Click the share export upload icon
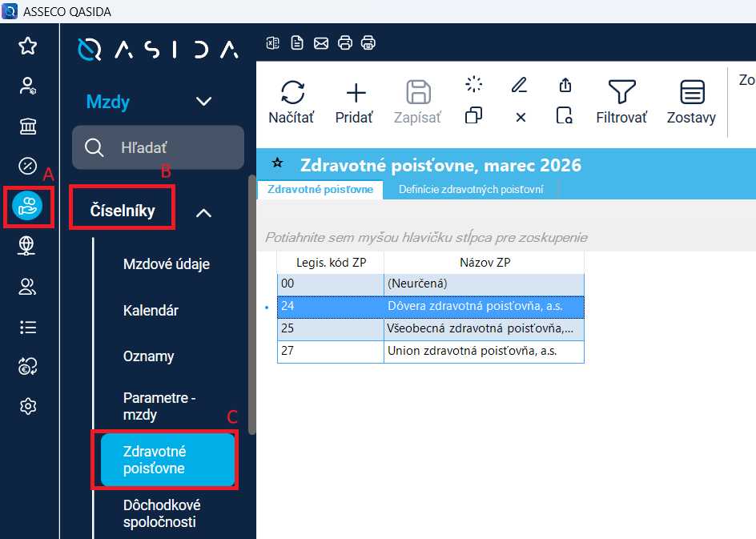The image size is (756, 539). pyautogui.click(x=565, y=85)
